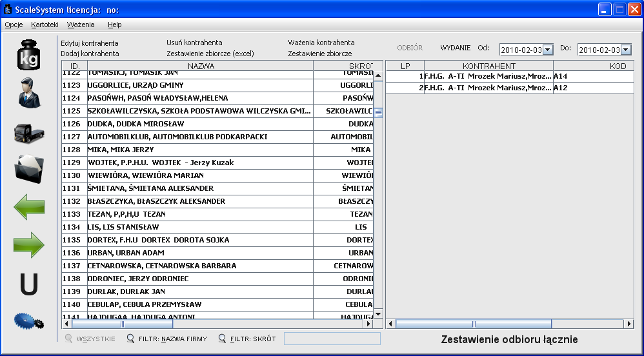
Task: Click contractor list vertical scrollbar thumb
Action: point(378,112)
